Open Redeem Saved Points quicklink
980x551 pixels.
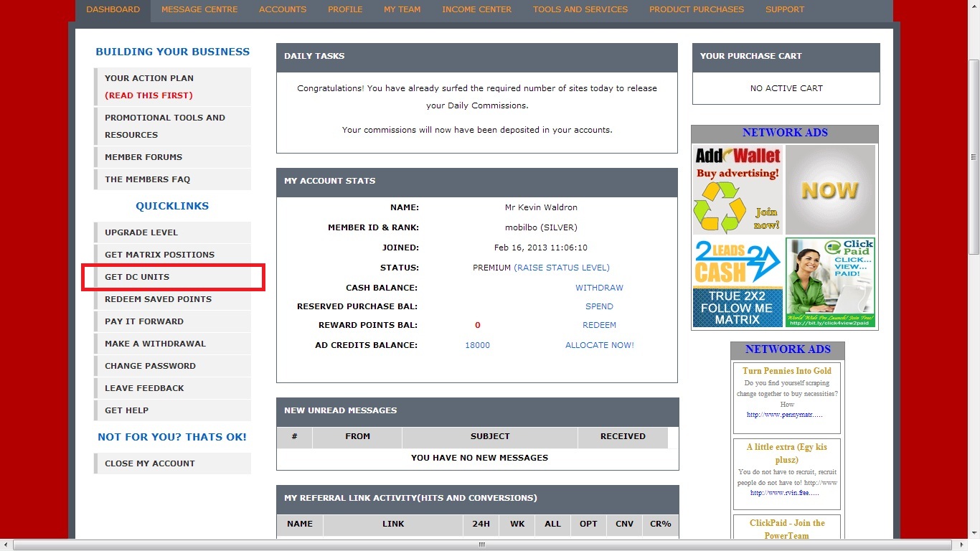pos(172,298)
